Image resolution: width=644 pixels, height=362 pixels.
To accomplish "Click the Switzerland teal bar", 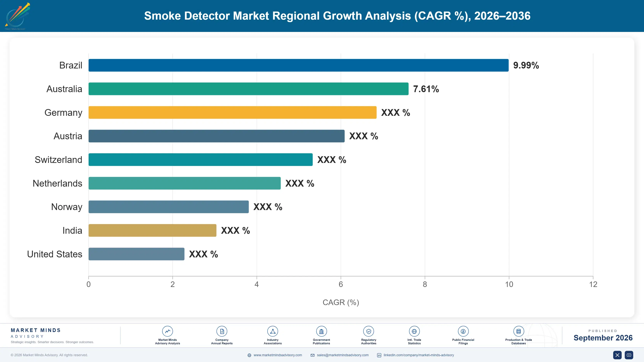I will coord(200,159).
